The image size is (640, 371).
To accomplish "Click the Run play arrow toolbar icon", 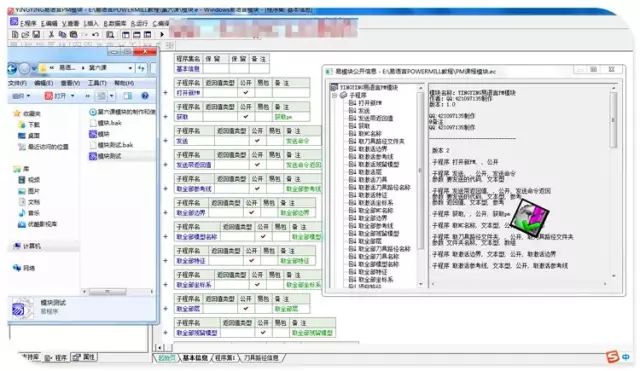I will pyautogui.click(x=162, y=34).
